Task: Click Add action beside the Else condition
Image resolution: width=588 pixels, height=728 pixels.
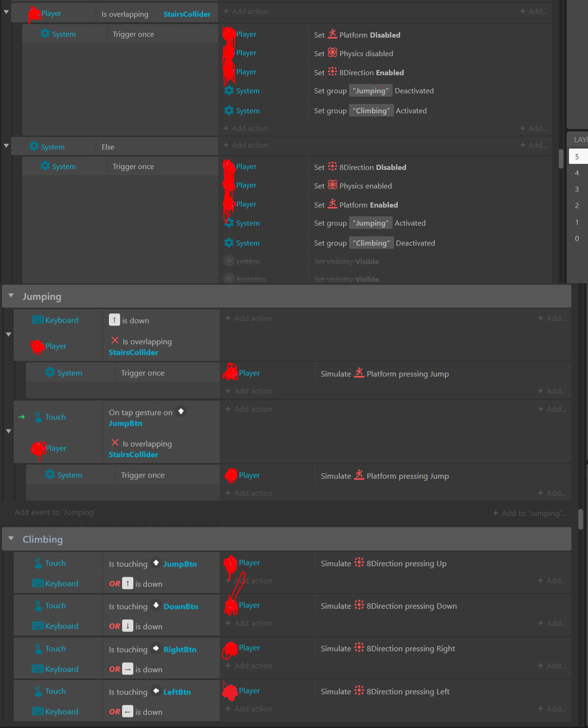Action: [246, 145]
